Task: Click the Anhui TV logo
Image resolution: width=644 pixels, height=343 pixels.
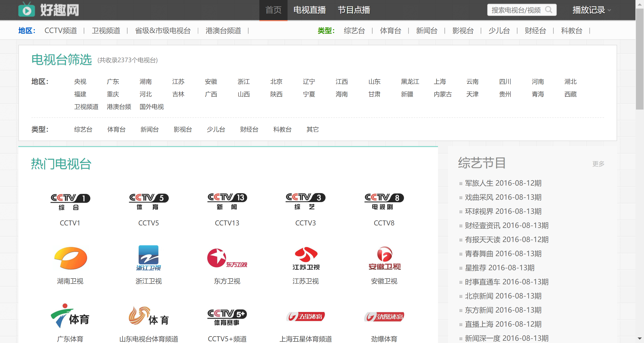Action: tap(384, 258)
